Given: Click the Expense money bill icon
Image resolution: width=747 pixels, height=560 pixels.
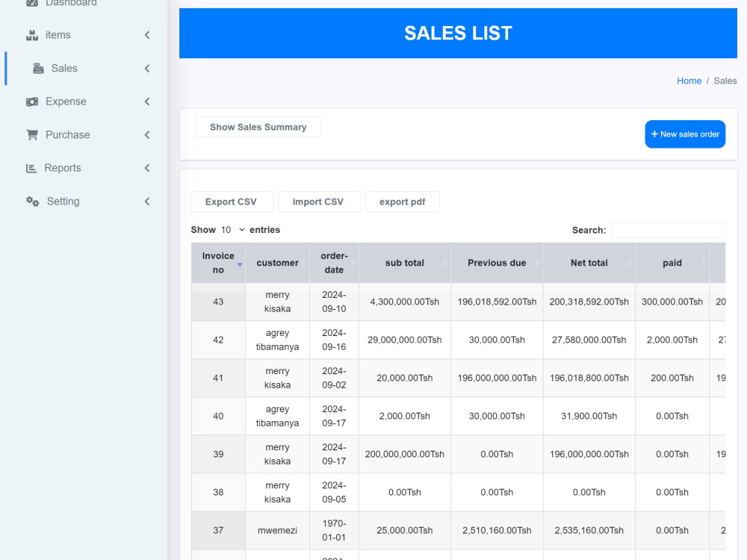Looking at the screenshot, I should point(32,102).
